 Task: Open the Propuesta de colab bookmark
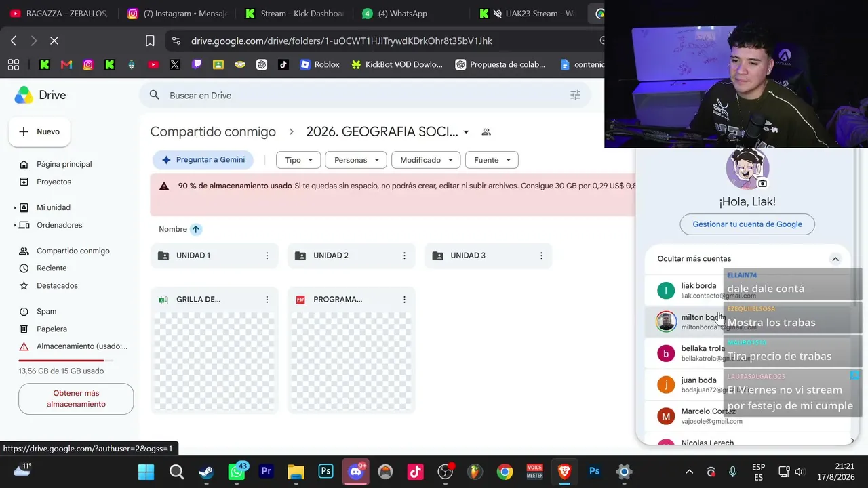(x=500, y=64)
